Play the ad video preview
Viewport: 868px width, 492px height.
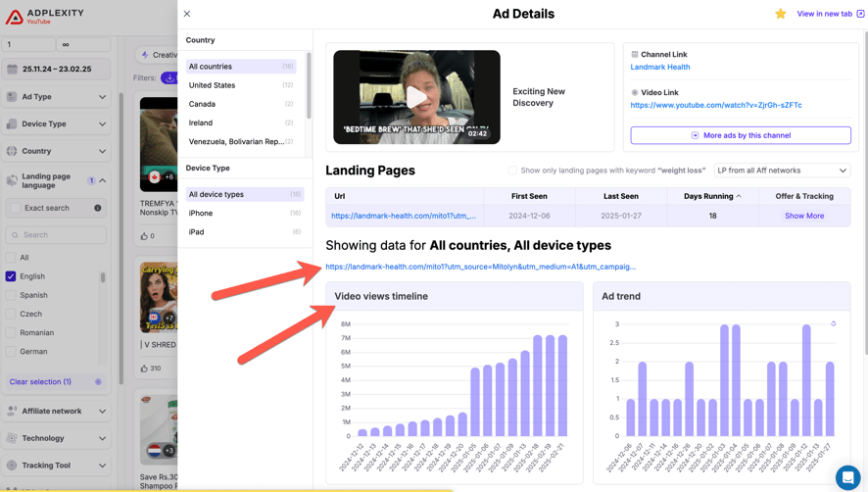[416, 97]
